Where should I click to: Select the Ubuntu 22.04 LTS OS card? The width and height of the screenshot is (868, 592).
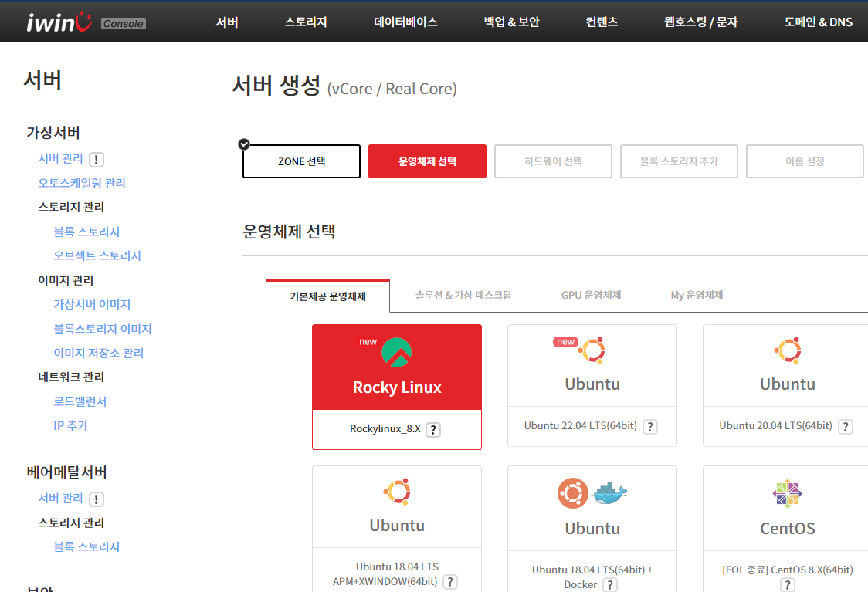pyautogui.click(x=592, y=384)
